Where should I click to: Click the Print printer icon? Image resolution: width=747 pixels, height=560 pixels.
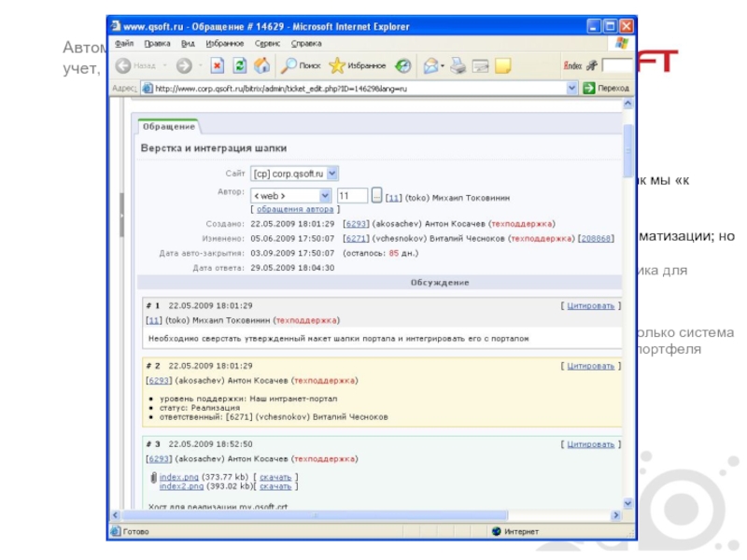(x=458, y=65)
